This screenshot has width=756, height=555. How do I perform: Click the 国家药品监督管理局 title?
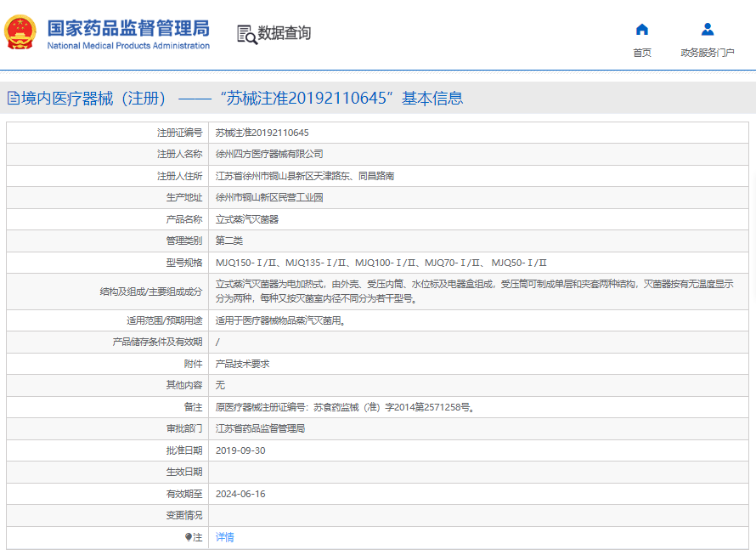tap(128, 29)
